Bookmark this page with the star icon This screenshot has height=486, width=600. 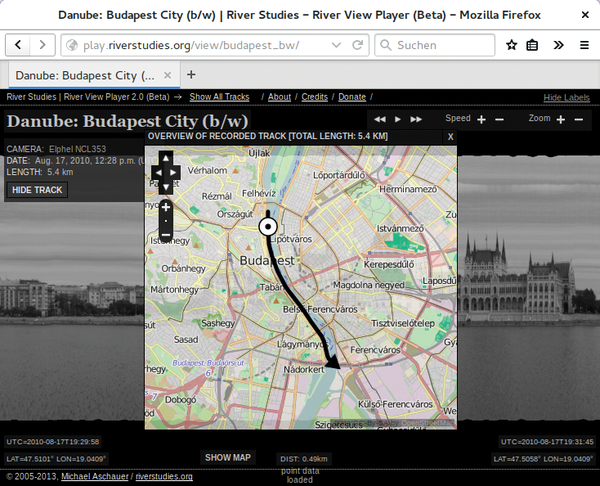pyautogui.click(x=511, y=45)
